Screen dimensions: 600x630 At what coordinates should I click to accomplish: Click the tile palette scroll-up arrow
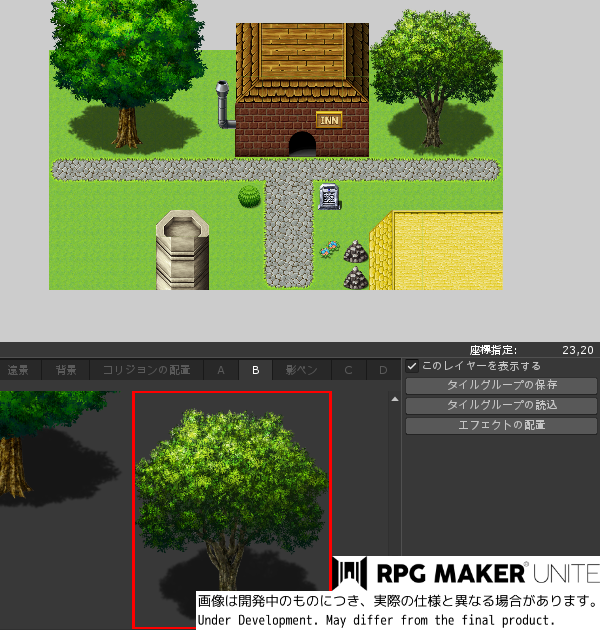pos(395,399)
